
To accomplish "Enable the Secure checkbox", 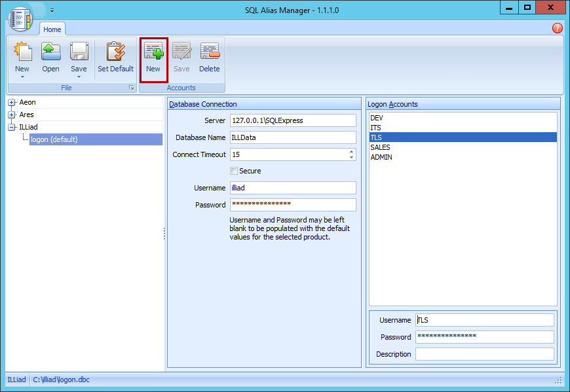I will [x=234, y=171].
